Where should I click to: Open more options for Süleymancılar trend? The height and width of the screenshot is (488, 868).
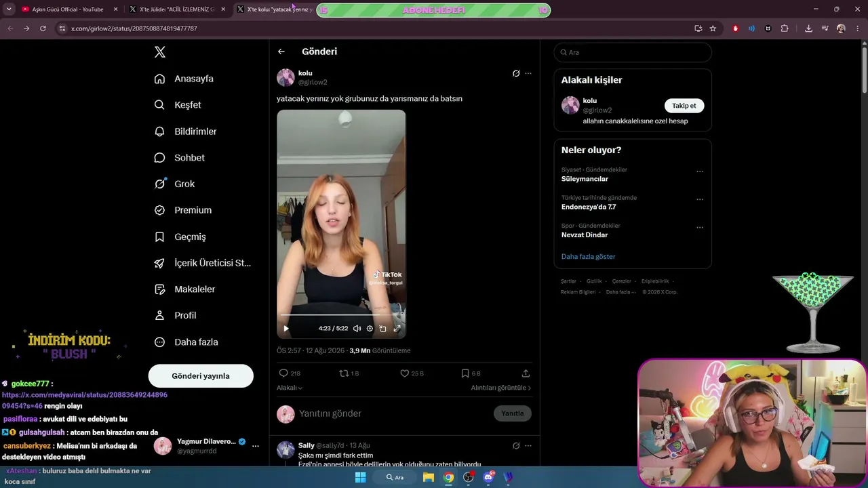tap(700, 171)
